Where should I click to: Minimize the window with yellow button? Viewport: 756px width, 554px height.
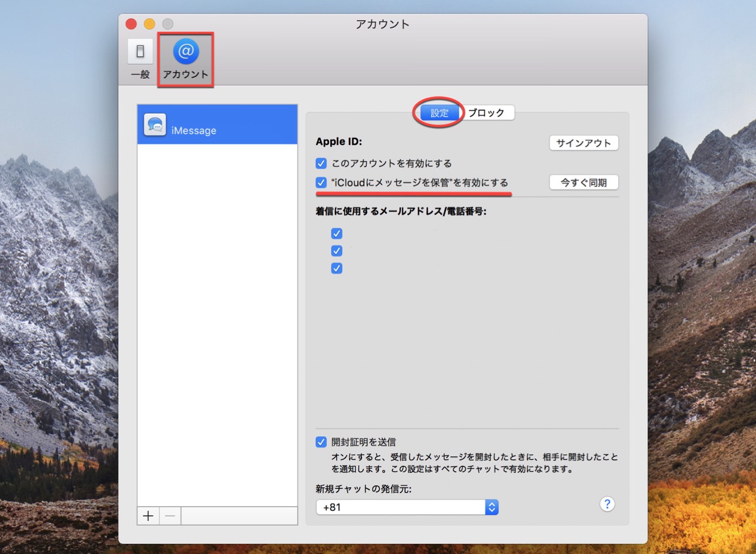150,24
